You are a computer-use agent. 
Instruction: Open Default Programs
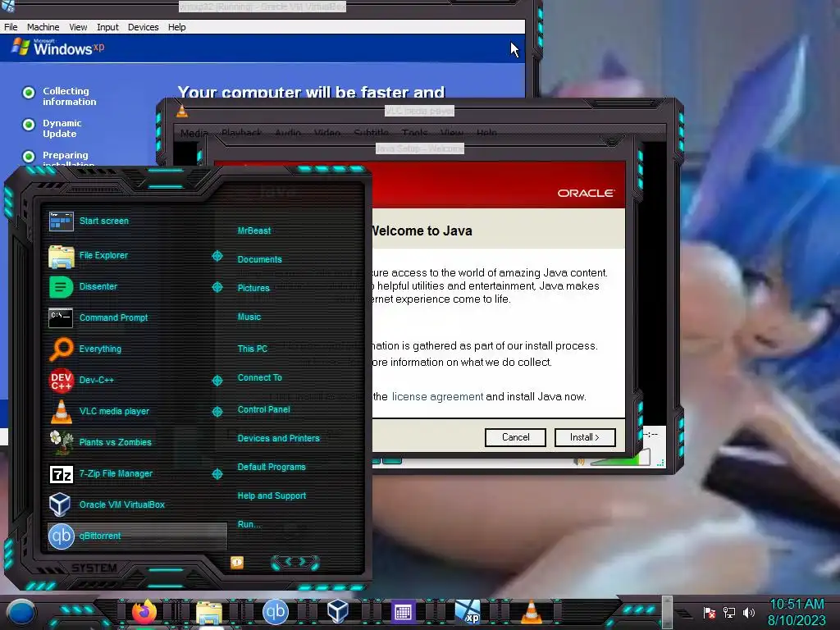pos(272,467)
